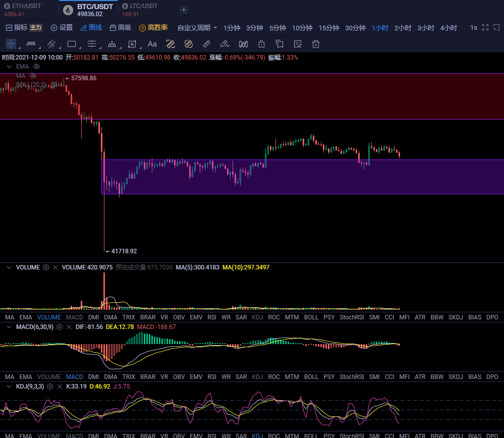The width and height of the screenshot is (504, 438).
Task: Click the ruler measure drawing tool
Action: (206, 44)
